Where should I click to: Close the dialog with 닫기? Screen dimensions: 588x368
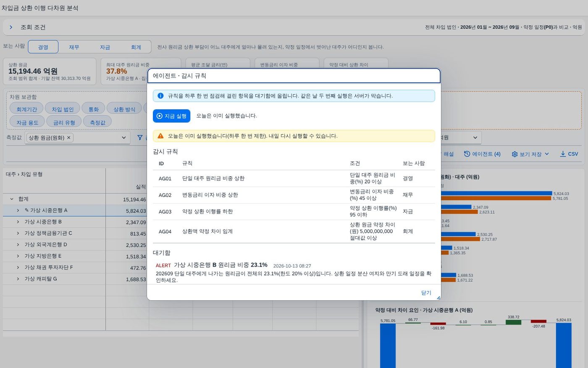[x=426, y=293]
